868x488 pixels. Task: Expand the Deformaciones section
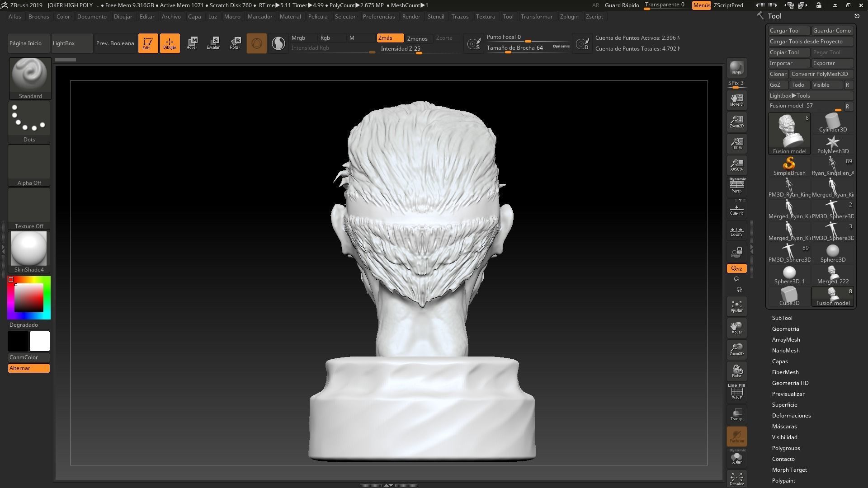tap(791, 416)
